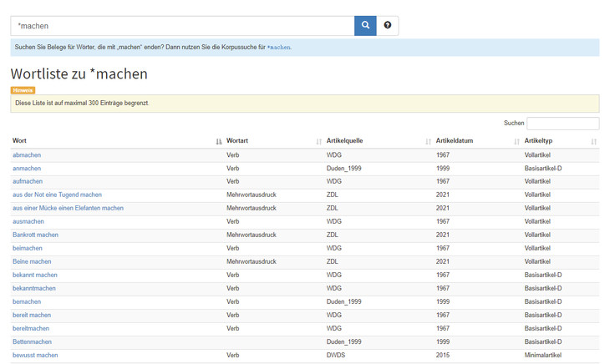Open the Bettenmachen entry

pos(32,342)
